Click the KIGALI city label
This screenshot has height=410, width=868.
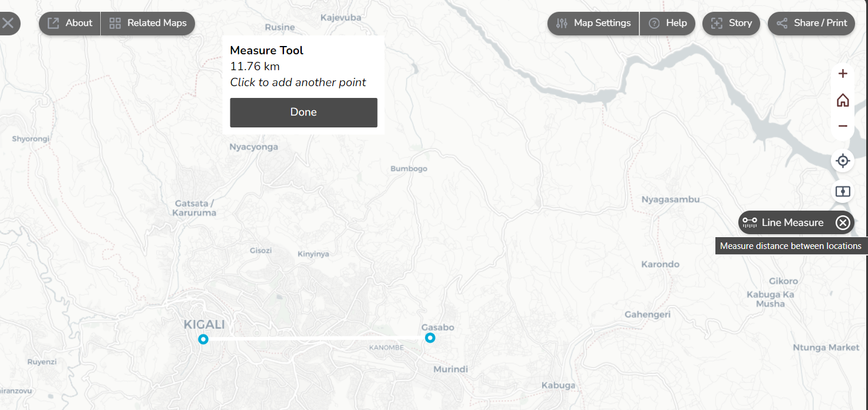point(204,324)
